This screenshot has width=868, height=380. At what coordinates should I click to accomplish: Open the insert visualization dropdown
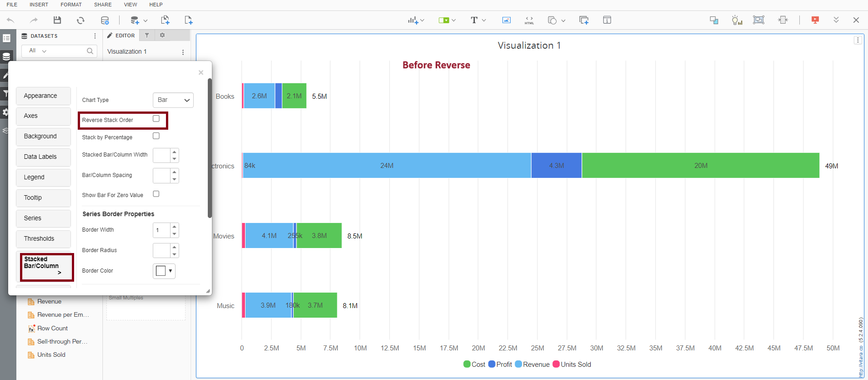click(x=416, y=20)
